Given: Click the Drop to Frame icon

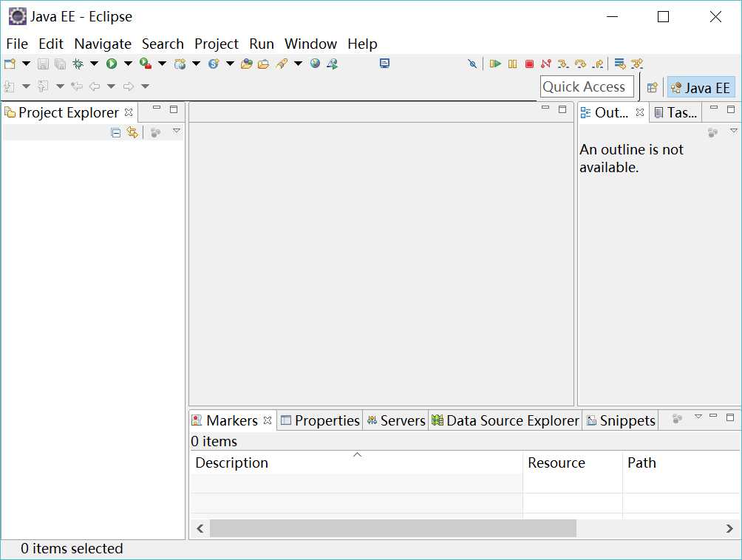Looking at the screenshot, I should pos(619,64).
